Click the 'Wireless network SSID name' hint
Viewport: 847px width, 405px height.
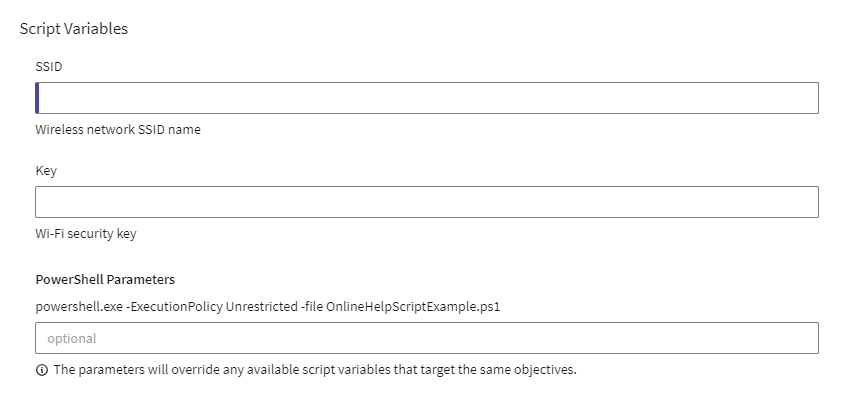118,130
